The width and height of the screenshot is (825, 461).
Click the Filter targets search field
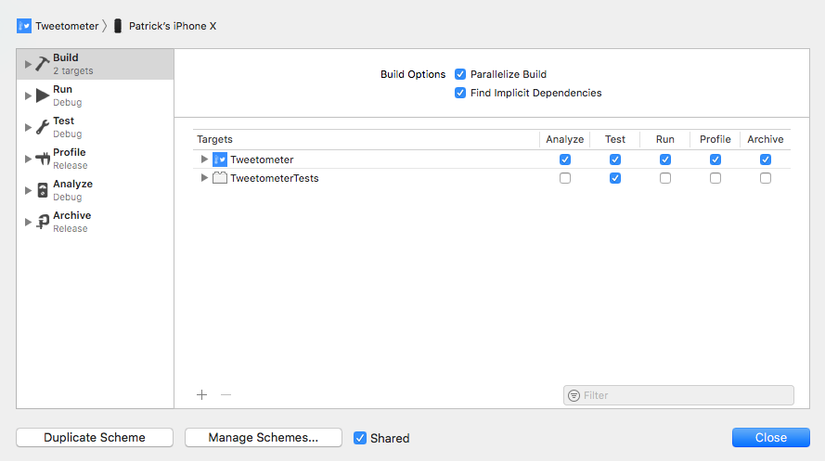(x=679, y=396)
